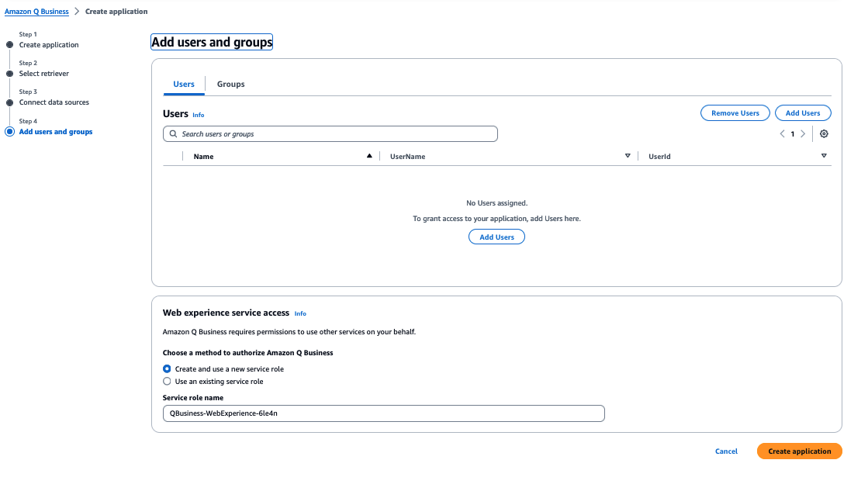This screenshot has height=491, width=868.
Task: Click inside the Service role name field
Action: tap(383, 413)
